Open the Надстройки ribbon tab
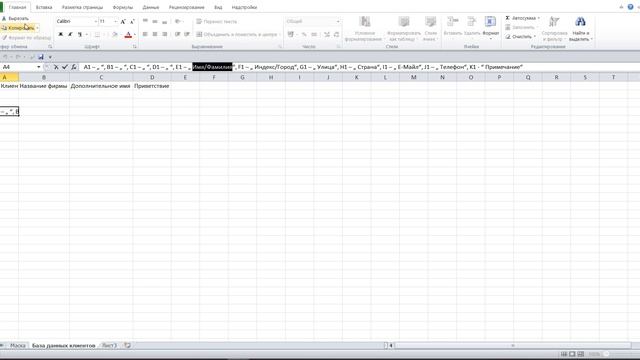 pos(244,7)
